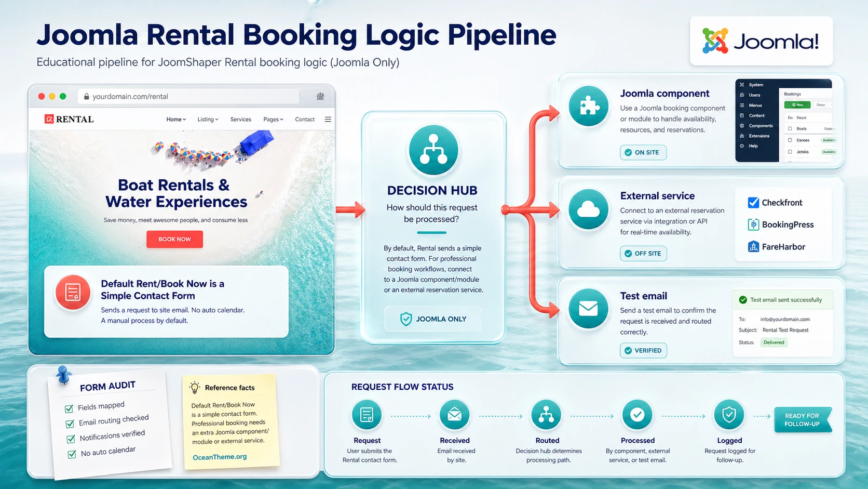Check the Canoes row checkbox
Viewport: 868px width, 489px height.
pos(790,140)
